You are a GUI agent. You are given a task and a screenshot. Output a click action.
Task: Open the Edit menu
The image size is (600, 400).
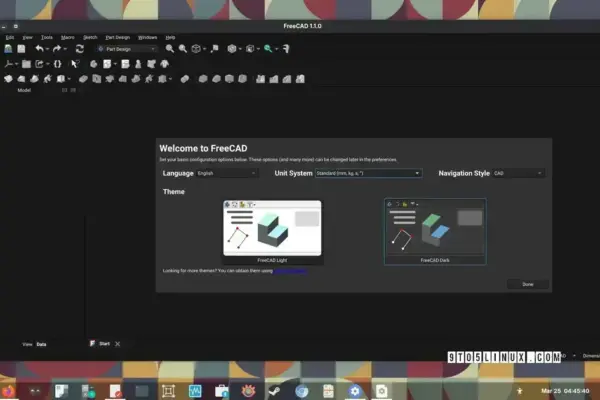tap(10, 38)
